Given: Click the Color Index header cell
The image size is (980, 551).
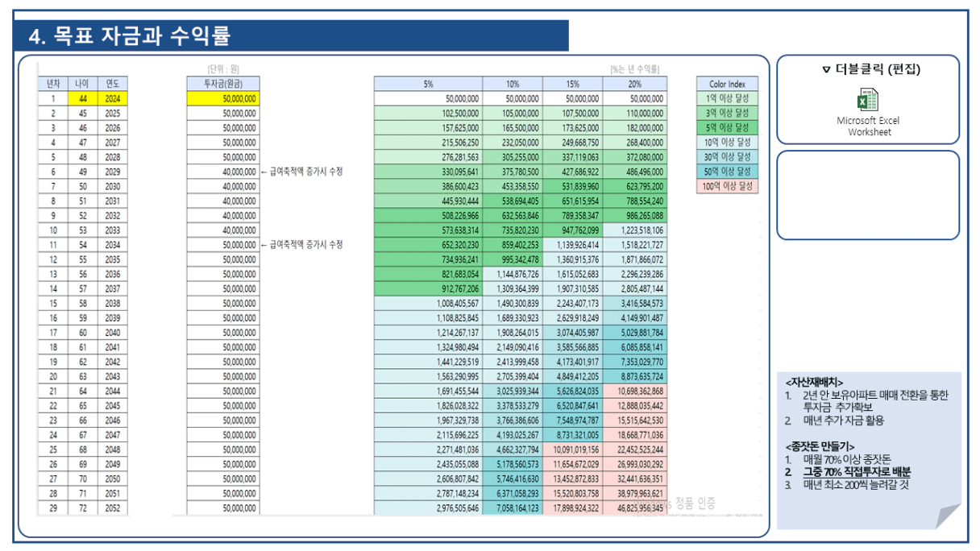Looking at the screenshot, I should pyautogui.click(x=728, y=84).
